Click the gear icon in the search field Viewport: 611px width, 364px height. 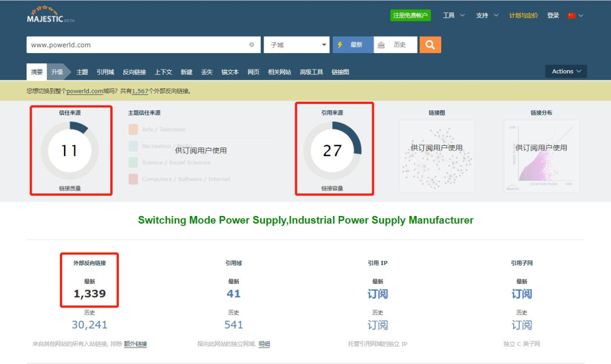point(252,45)
